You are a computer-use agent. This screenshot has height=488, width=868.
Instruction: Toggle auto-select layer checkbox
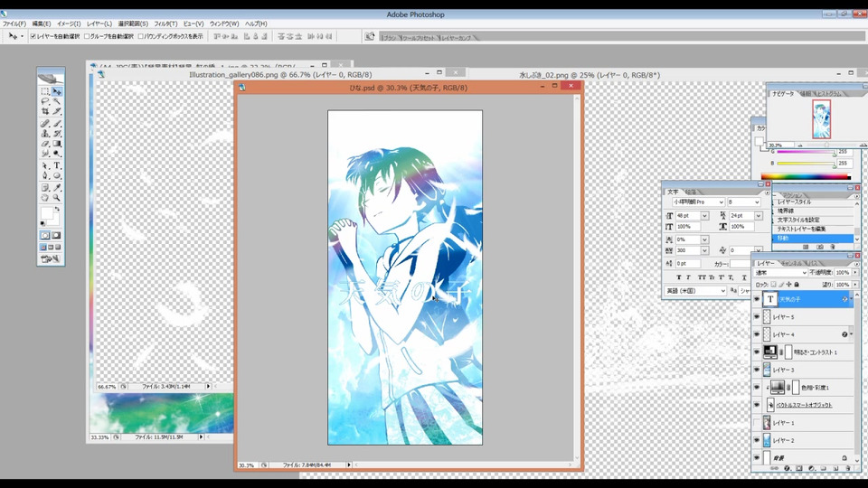point(33,36)
